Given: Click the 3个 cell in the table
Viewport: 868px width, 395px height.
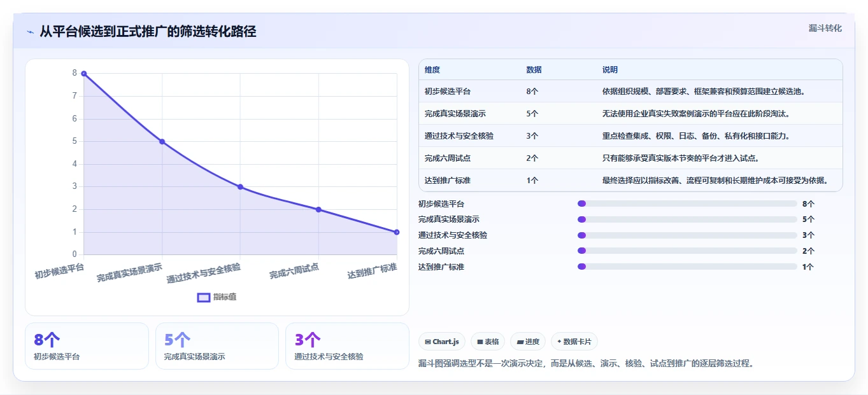Looking at the screenshot, I should tap(532, 136).
